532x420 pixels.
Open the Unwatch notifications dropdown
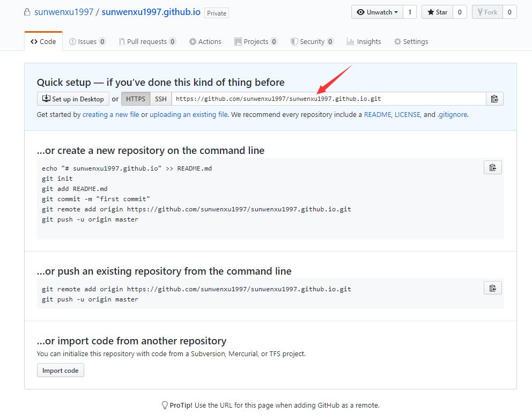click(x=377, y=12)
